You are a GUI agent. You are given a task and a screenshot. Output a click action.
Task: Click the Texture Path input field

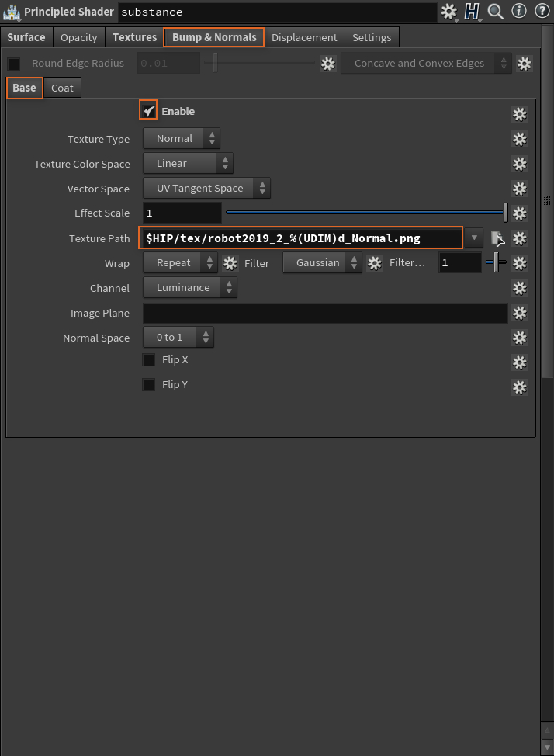pyautogui.click(x=301, y=238)
